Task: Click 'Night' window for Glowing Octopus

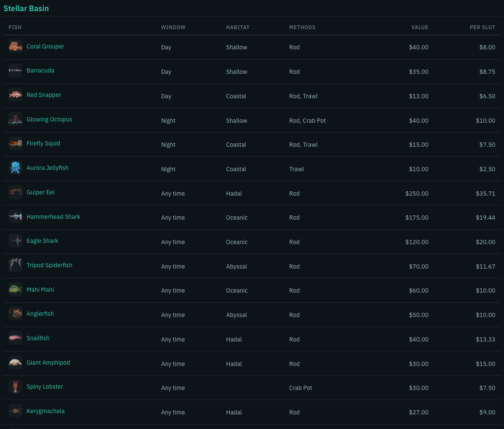Action: click(168, 121)
